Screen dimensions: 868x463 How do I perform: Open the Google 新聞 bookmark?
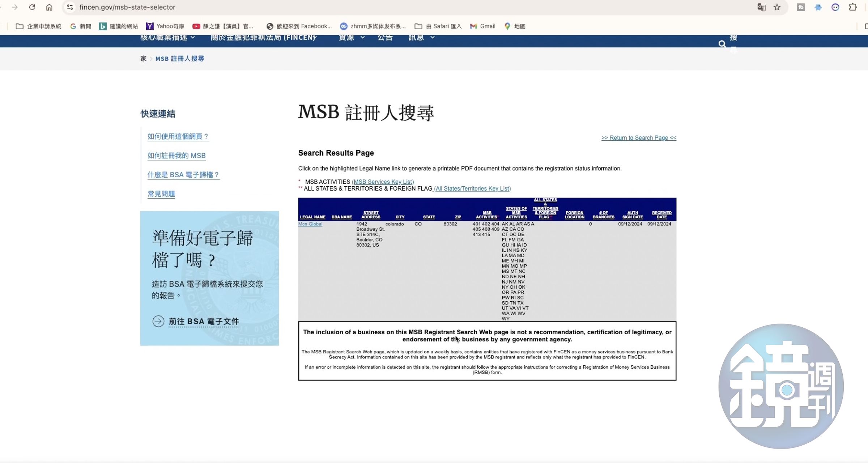[81, 26]
